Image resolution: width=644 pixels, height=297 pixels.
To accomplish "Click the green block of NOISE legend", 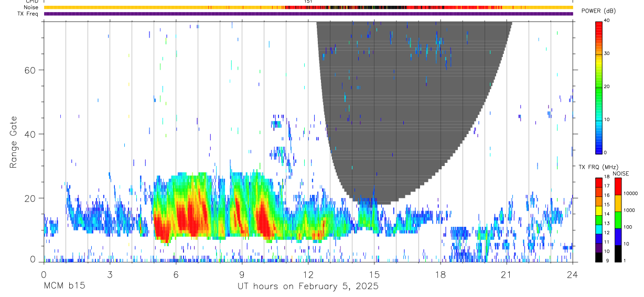I will tap(618, 219).
